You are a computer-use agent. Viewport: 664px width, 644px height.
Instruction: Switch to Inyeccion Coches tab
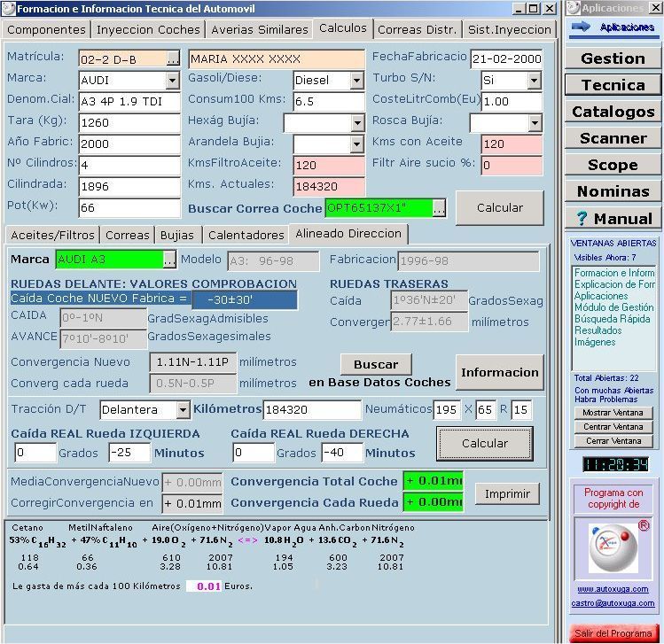click(148, 29)
